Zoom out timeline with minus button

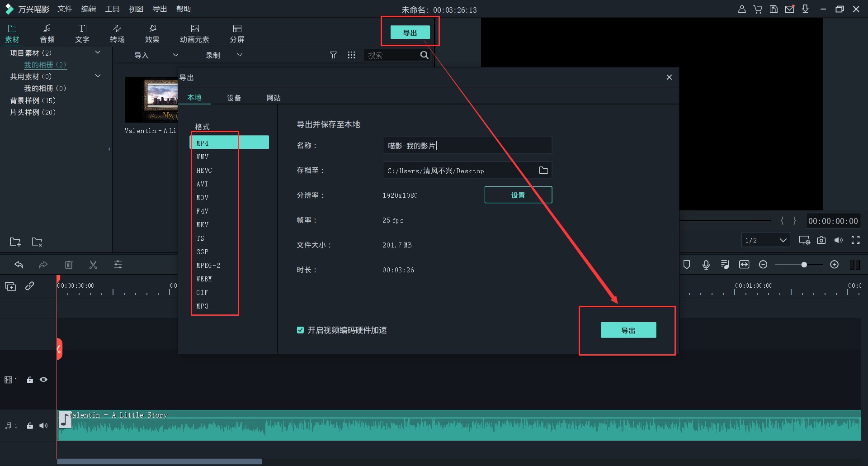763,265
